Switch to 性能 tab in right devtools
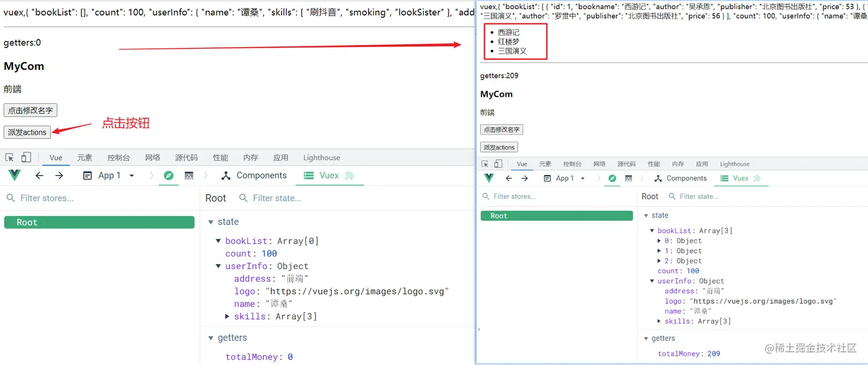This screenshot has height=365, width=868. (x=654, y=164)
